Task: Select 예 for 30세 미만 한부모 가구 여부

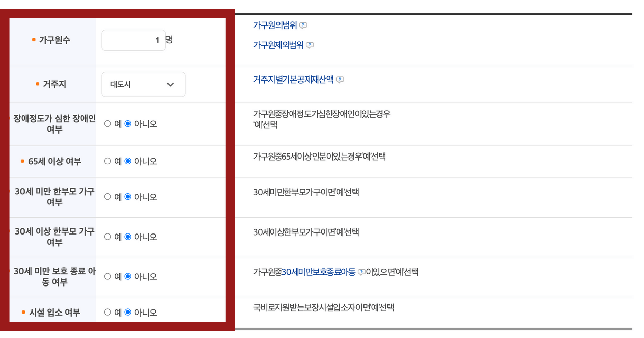Action: [107, 197]
